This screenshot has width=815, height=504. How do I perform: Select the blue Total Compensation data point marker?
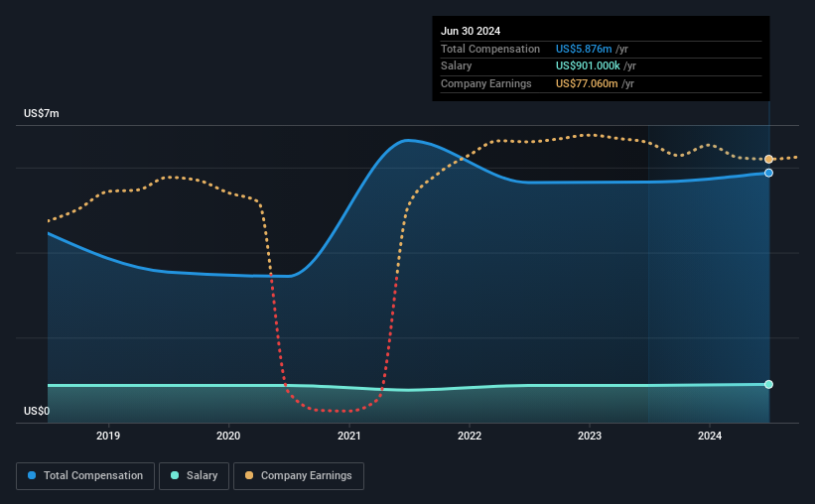(768, 173)
